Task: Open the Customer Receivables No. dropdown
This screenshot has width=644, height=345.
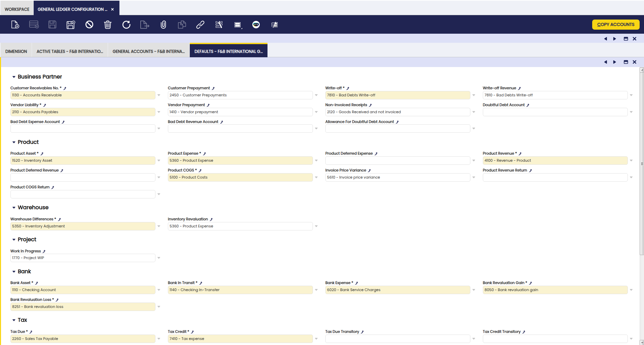Action: click(x=159, y=95)
